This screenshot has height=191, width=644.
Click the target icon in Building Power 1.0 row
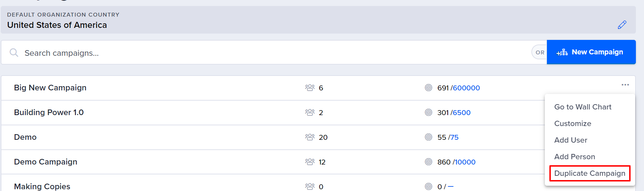[x=428, y=112]
